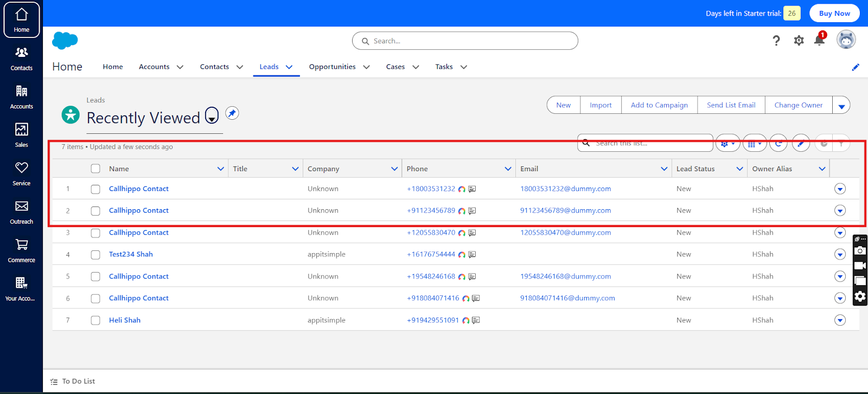Open Name column header menu chevron
The image size is (868, 394).
click(221, 169)
